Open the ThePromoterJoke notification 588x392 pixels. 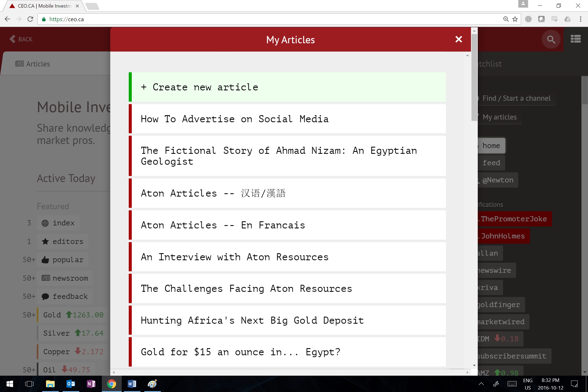click(x=514, y=219)
